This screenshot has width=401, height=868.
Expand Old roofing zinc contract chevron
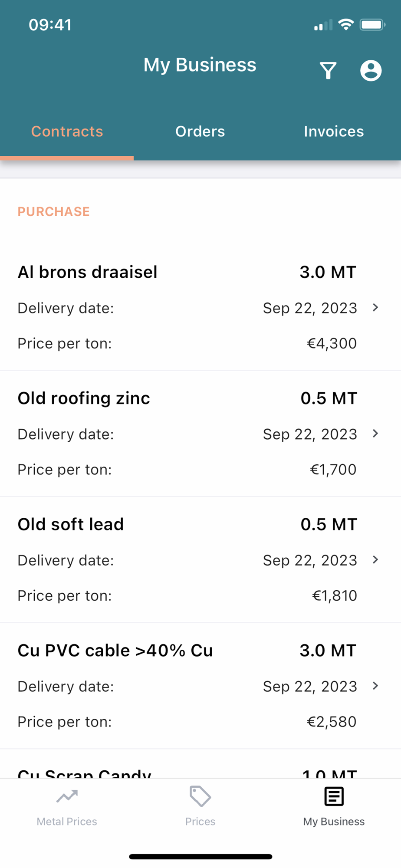[x=375, y=434]
